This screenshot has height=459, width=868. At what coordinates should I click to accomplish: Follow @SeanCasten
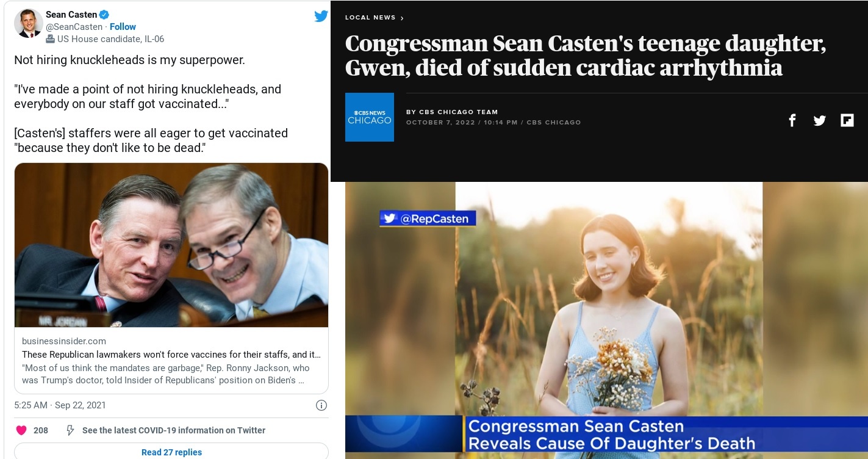point(123,27)
